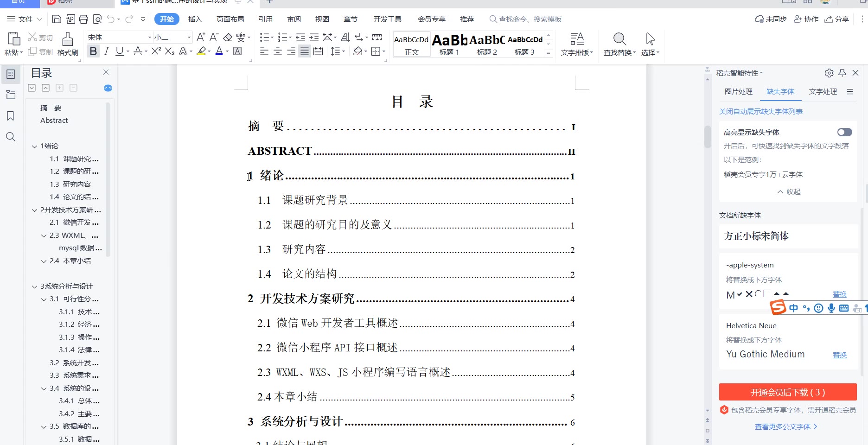Viewport: 868px width, 445px height.
Task: Click the numbered list icon
Action: pyautogui.click(x=282, y=37)
